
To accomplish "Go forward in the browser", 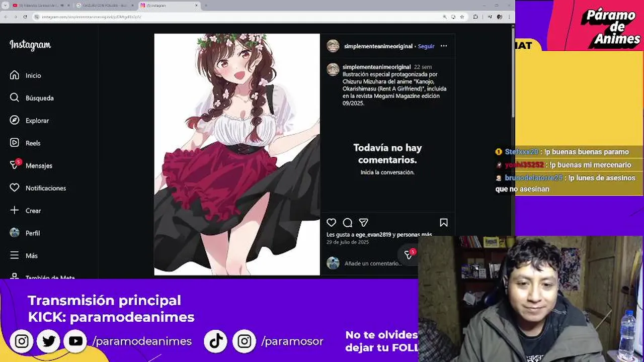I will tap(16, 17).
